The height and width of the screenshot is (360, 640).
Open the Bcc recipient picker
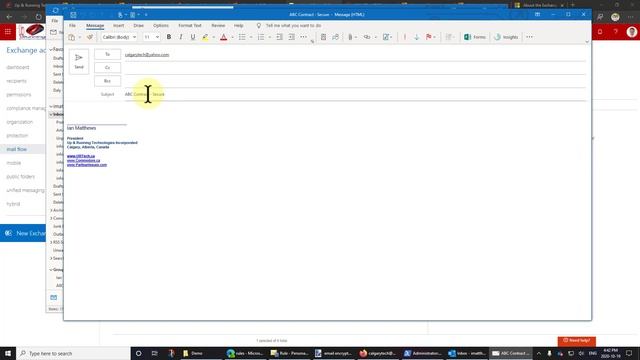click(107, 81)
